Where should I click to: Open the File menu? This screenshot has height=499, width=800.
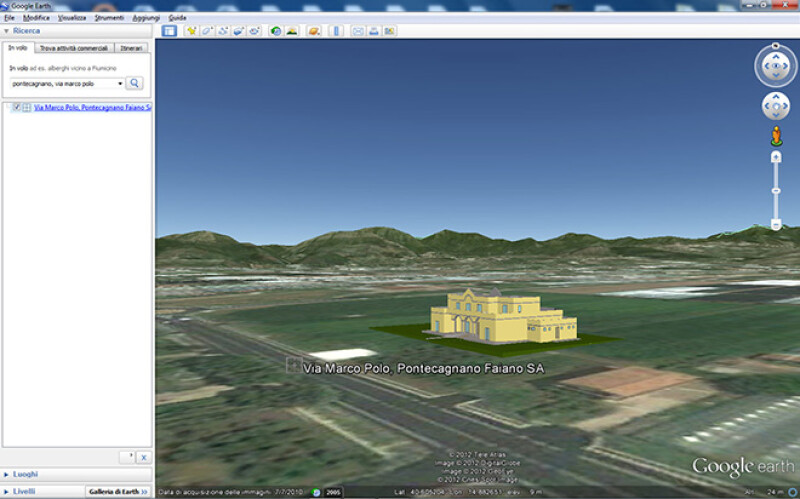pos(9,18)
